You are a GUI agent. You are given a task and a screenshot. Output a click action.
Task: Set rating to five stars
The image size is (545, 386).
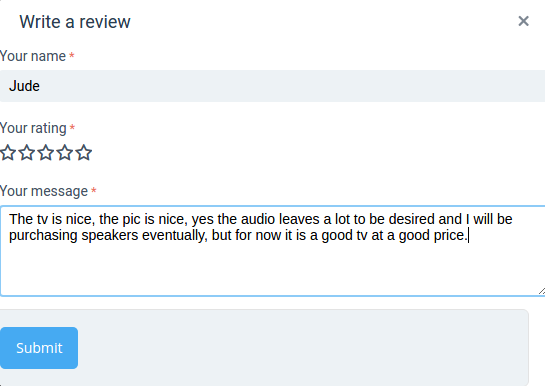[x=84, y=153]
